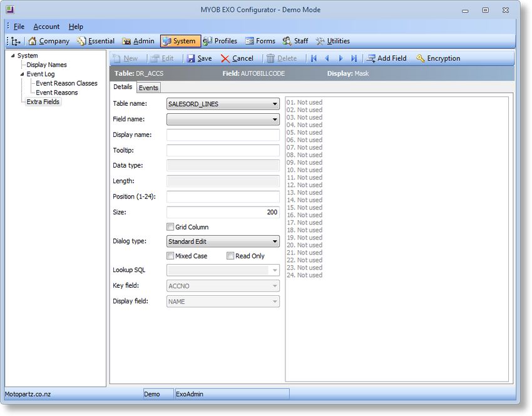The width and height of the screenshot is (532, 416).
Task: Open the Company section
Action: coord(49,41)
